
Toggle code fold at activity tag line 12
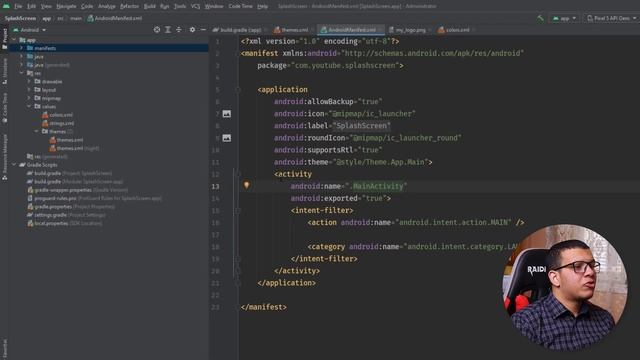point(238,175)
